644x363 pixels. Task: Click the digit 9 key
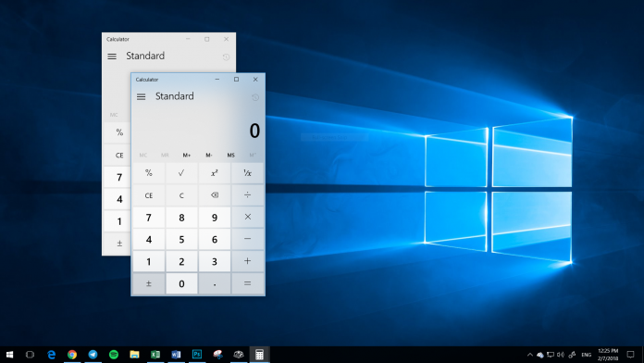click(215, 217)
